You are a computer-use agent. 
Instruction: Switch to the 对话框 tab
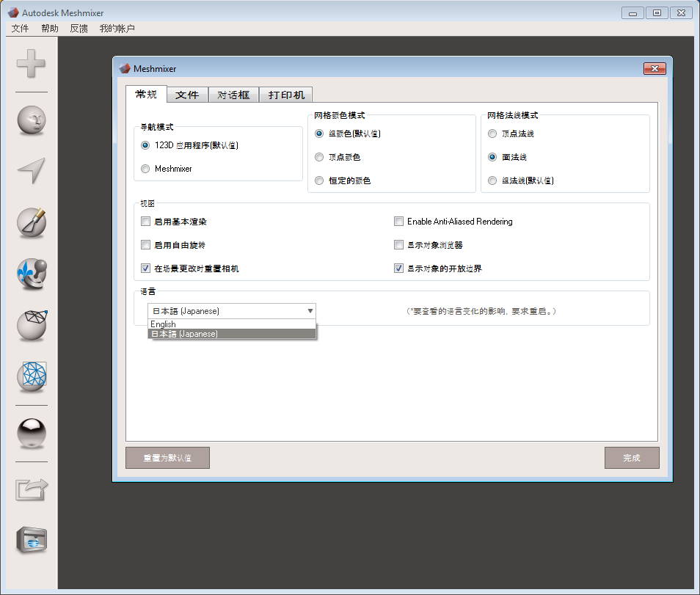pos(233,95)
